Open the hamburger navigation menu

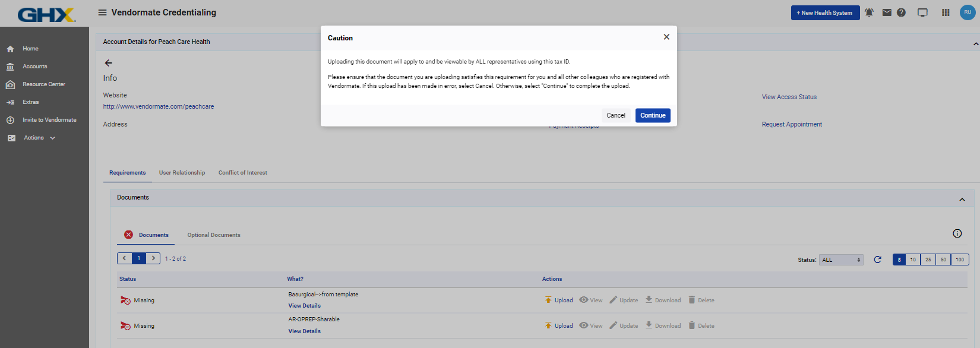[x=102, y=12]
